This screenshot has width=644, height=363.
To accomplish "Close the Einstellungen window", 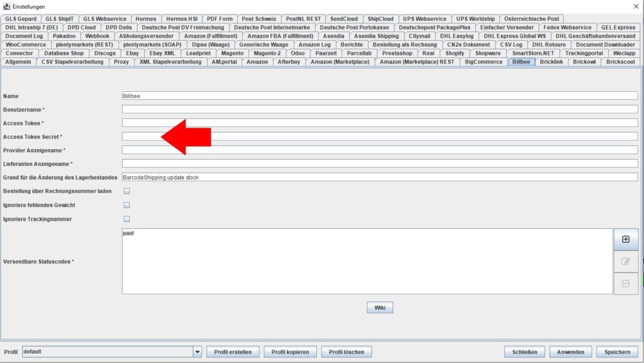I will click(636, 6).
